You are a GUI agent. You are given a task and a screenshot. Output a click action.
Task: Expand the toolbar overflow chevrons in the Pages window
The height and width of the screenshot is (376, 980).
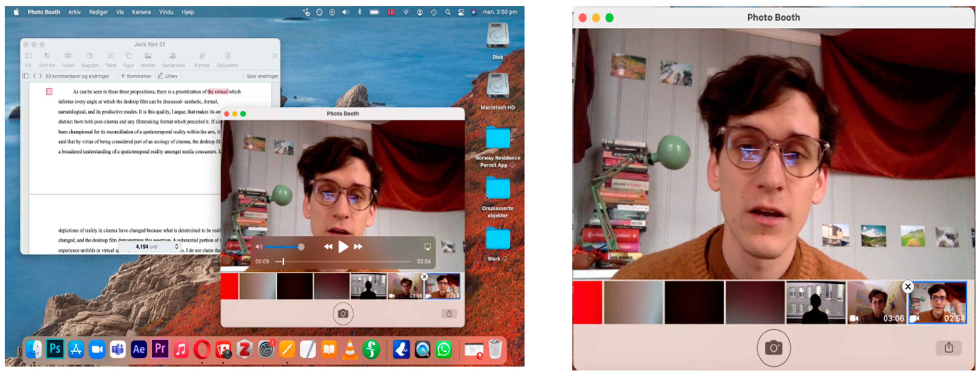274,56
